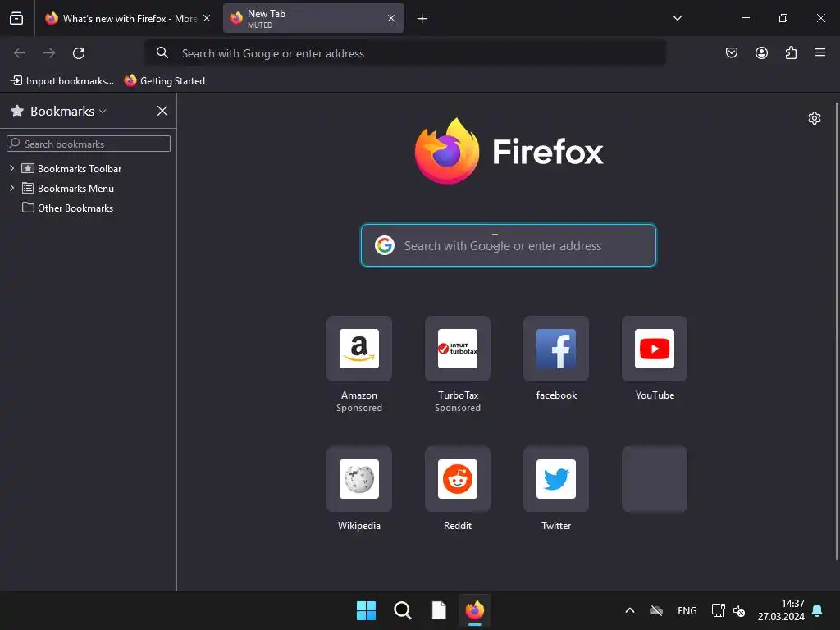Click magnifier icon in address bar
Image resolution: width=840 pixels, height=630 pixels.
(162, 53)
